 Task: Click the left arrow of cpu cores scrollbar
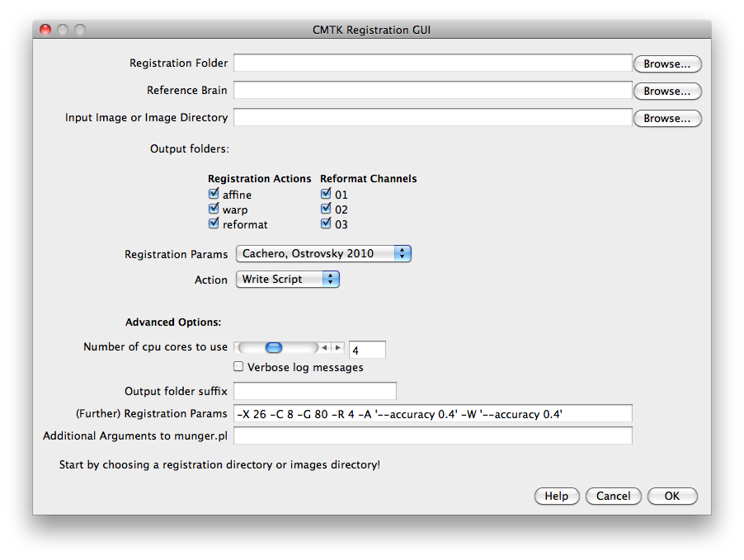(325, 348)
